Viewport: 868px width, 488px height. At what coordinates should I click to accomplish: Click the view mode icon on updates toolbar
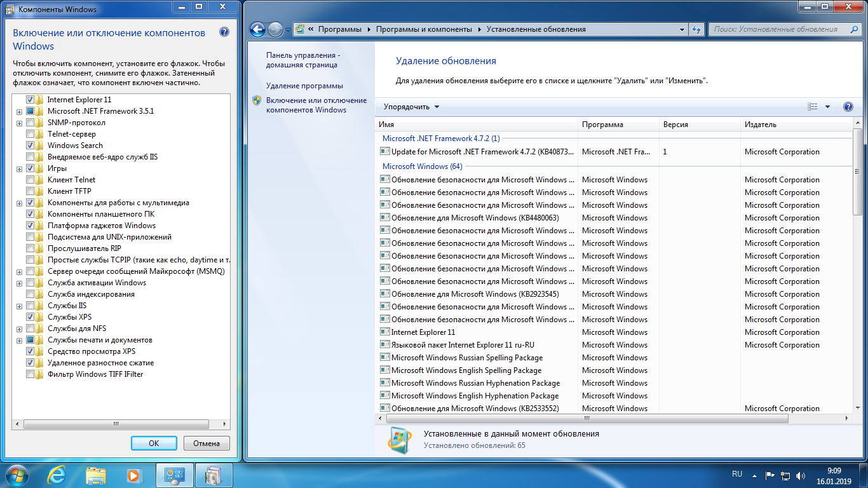tap(813, 107)
